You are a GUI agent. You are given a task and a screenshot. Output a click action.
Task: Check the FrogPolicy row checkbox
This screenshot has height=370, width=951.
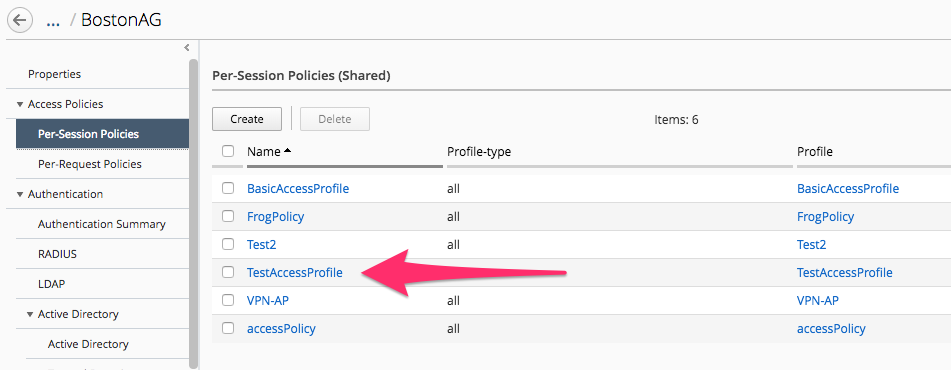coord(228,216)
